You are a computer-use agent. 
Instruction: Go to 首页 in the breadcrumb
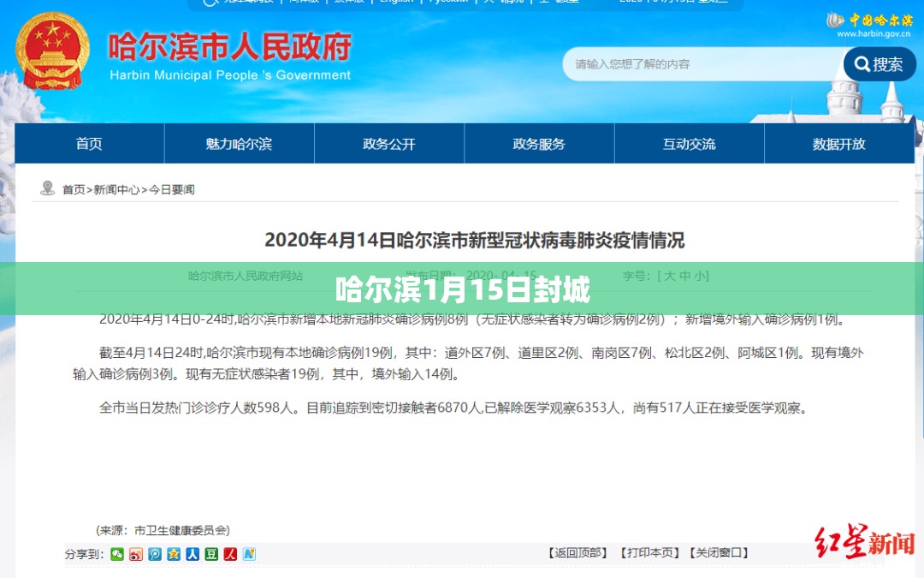(74, 190)
